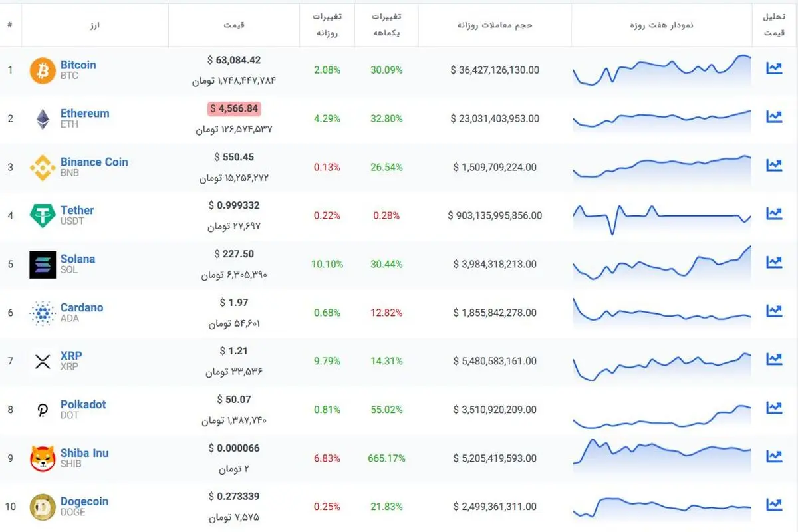Open the Ethereum price analysis chart icon
Screen dimensions: 798x532
pos(774,116)
